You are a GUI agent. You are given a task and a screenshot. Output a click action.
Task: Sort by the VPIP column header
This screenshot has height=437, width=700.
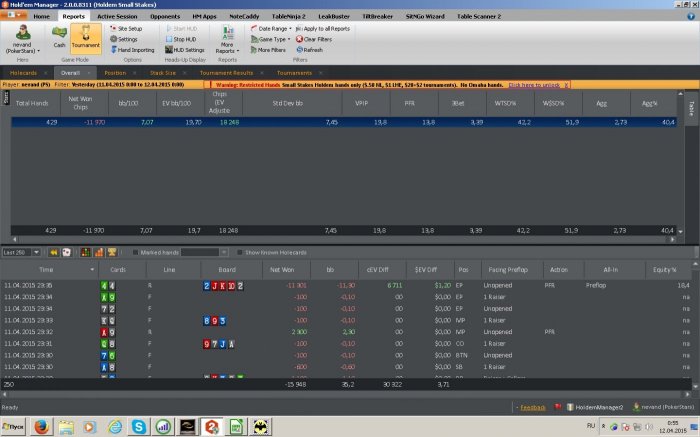click(x=361, y=103)
